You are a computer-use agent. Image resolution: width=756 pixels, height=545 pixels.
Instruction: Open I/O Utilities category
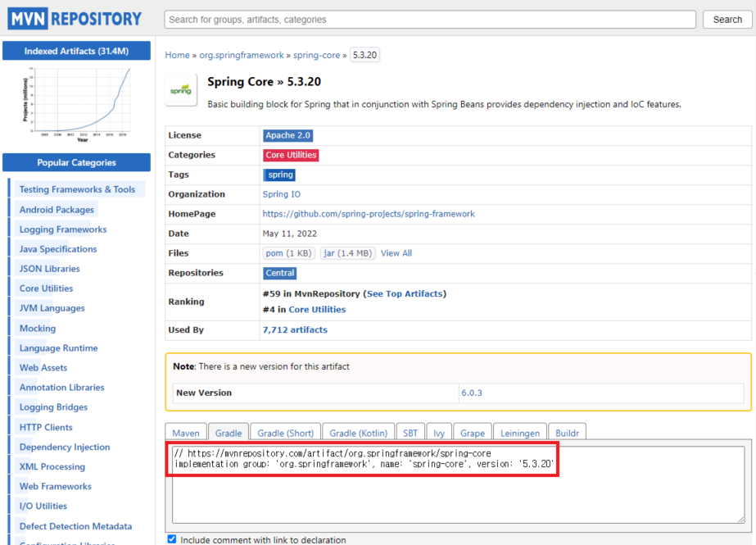pos(43,506)
